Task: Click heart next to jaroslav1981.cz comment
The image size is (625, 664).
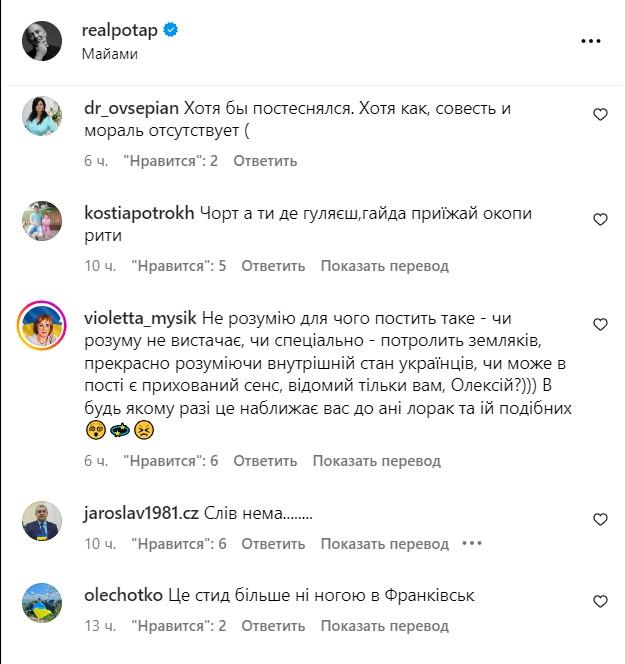Action: [600, 520]
